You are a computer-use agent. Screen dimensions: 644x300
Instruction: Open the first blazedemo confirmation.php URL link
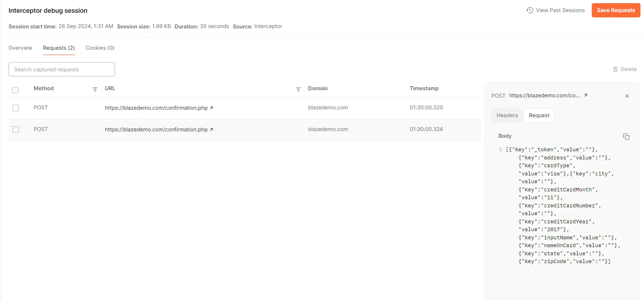tap(156, 108)
